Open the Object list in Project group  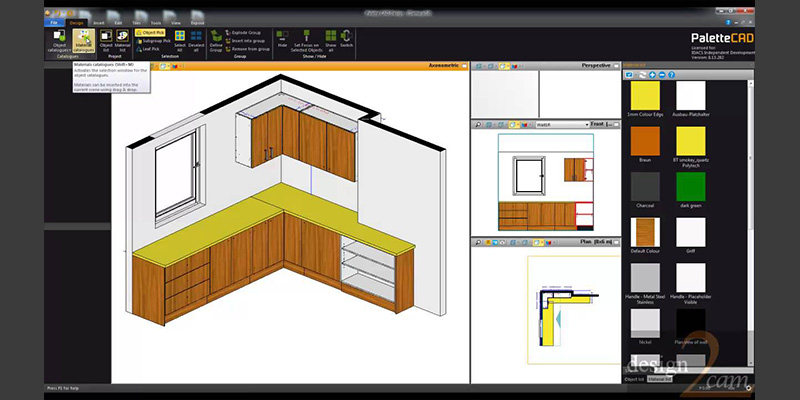coord(106,40)
